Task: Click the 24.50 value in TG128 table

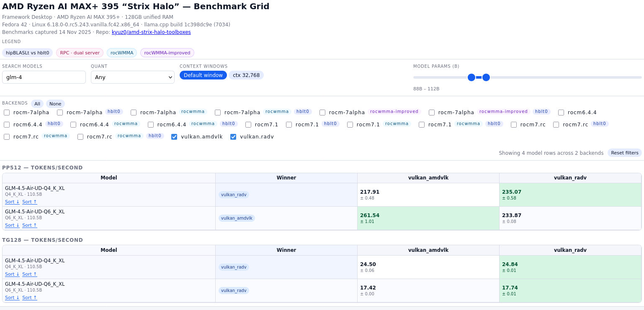Action: [368, 264]
